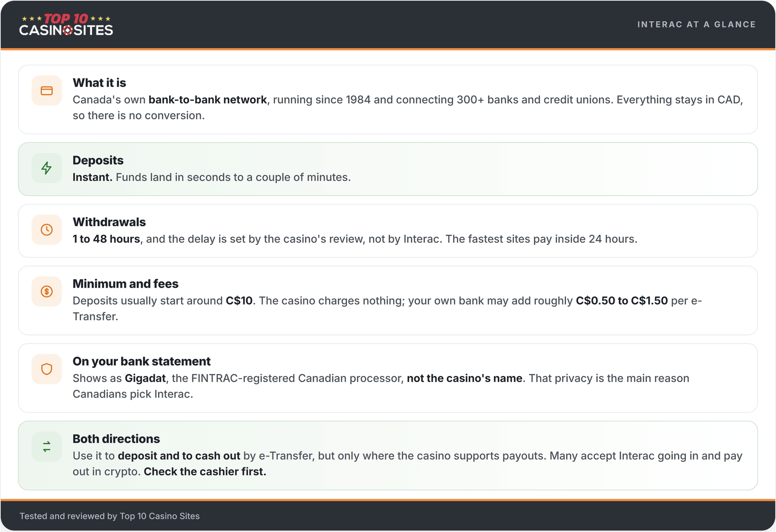This screenshot has width=776, height=532.
Task: Click the bold Gigadat processor name
Action: (x=145, y=378)
